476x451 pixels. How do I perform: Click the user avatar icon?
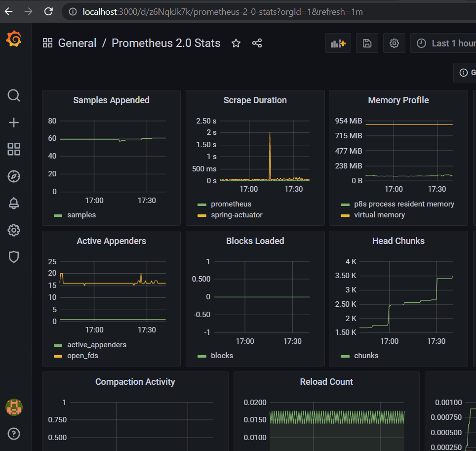click(x=14, y=407)
